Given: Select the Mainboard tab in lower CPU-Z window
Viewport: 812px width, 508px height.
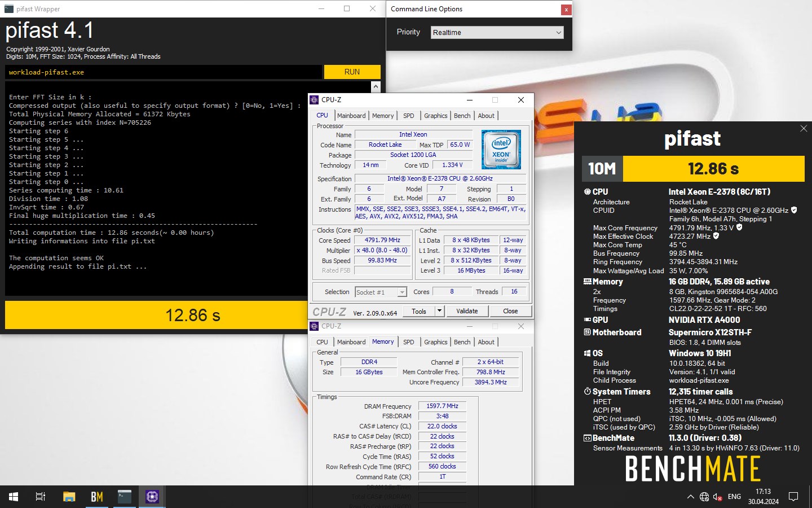Looking at the screenshot, I should (351, 342).
